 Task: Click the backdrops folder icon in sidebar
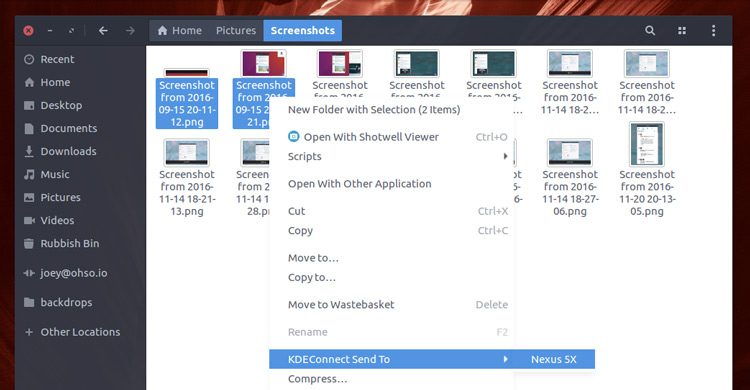point(29,302)
